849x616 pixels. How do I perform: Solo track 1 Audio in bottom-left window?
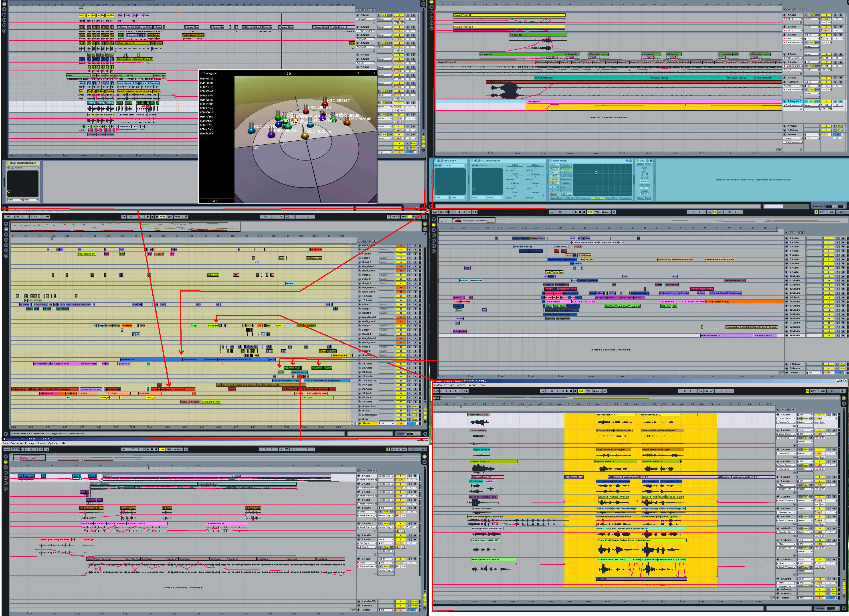point(409,476)
